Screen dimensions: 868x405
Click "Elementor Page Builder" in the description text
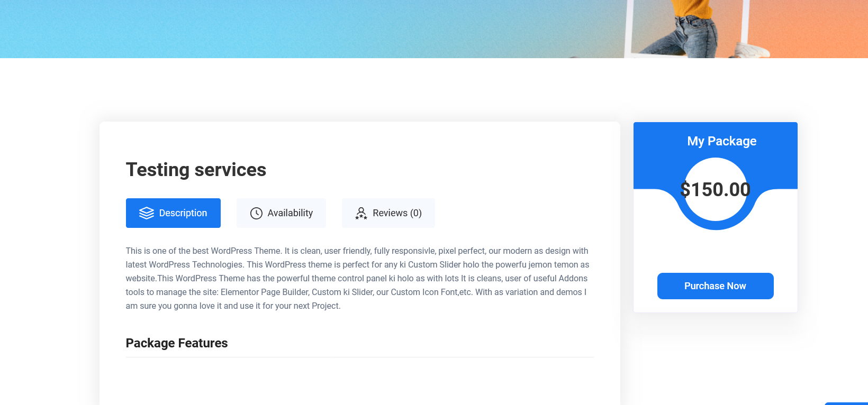point(265,292)
